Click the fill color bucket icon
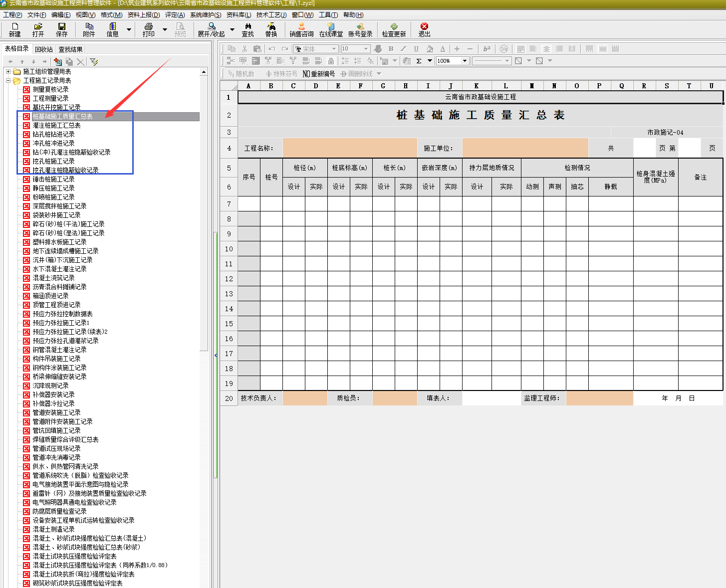The image size is (726, 588). click(x=430, y=48)
